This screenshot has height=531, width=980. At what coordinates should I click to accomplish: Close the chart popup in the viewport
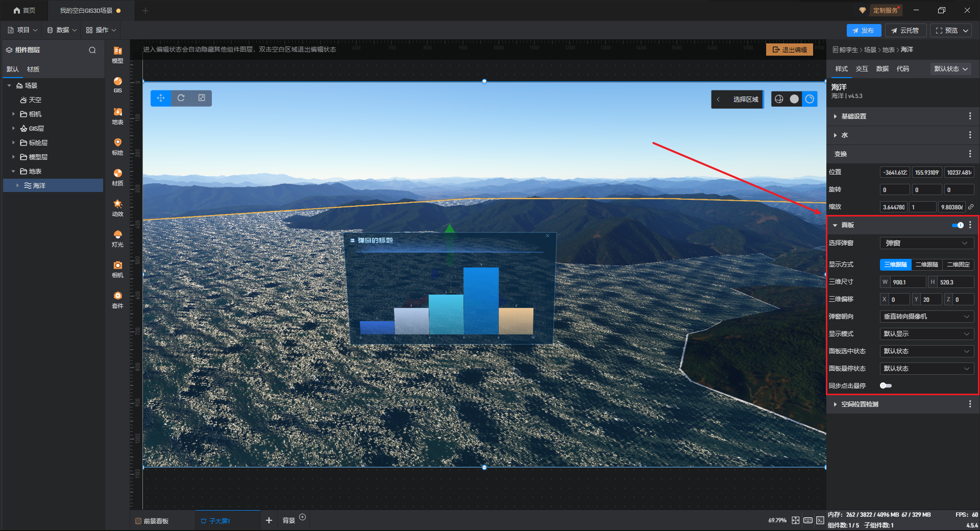(548, 236)
